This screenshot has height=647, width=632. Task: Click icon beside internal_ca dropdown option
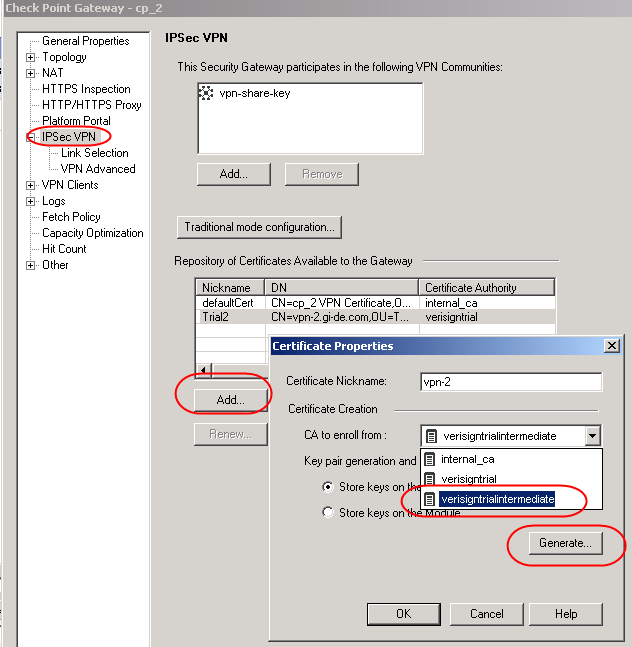(x=430, y=459)
